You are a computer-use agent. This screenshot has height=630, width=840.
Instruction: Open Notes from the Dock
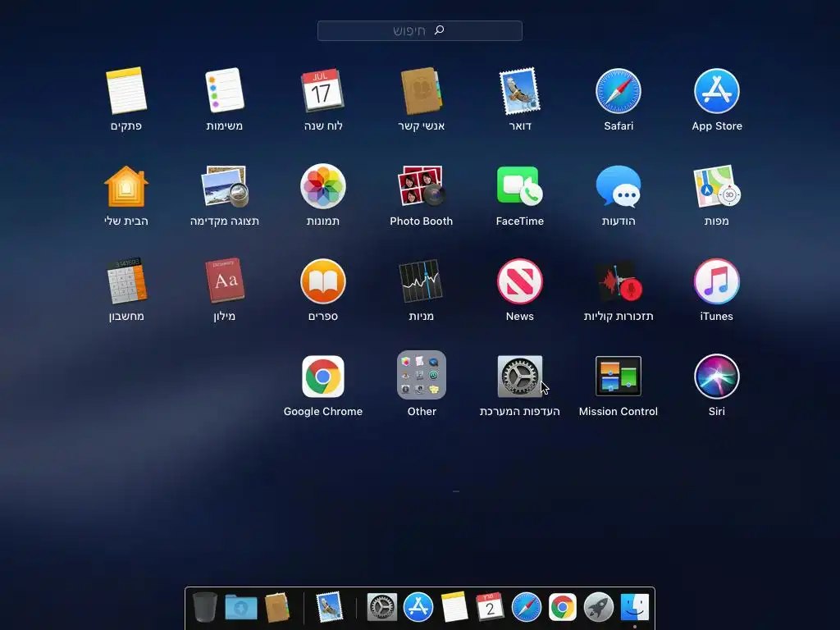(454, 607)
